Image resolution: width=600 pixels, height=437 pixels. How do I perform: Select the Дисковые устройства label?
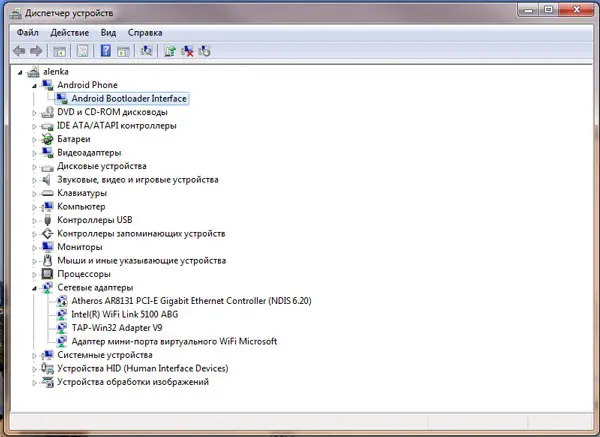(102, 166)
